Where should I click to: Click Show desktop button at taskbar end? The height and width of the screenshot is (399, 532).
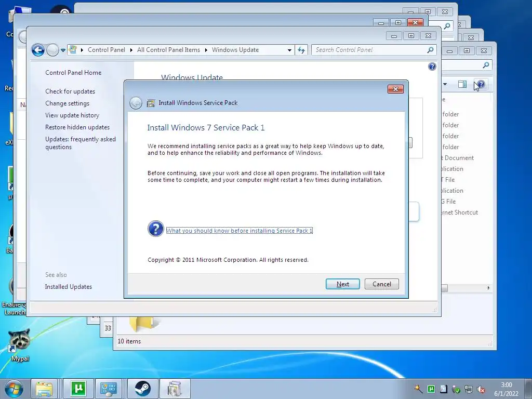tap(528, 389)
